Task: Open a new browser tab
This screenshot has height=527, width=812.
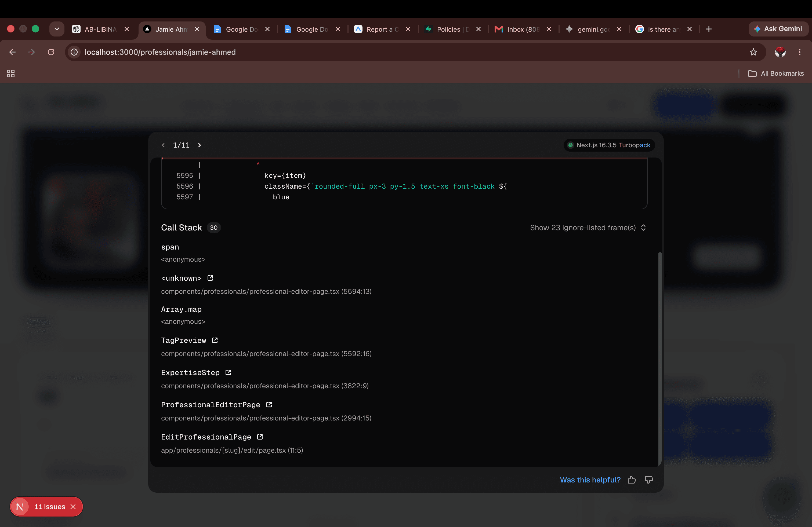Action: point(709,29)
